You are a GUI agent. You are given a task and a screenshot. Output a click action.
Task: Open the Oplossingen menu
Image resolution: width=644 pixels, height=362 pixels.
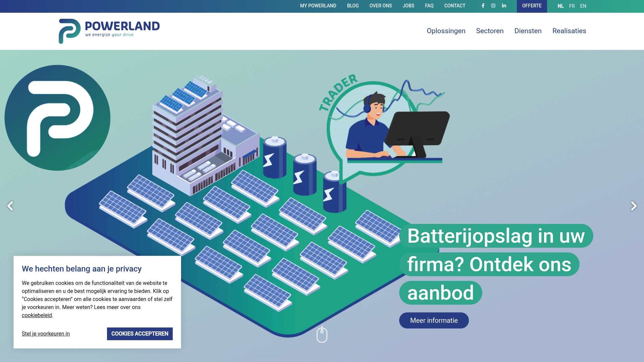point(446,31)
